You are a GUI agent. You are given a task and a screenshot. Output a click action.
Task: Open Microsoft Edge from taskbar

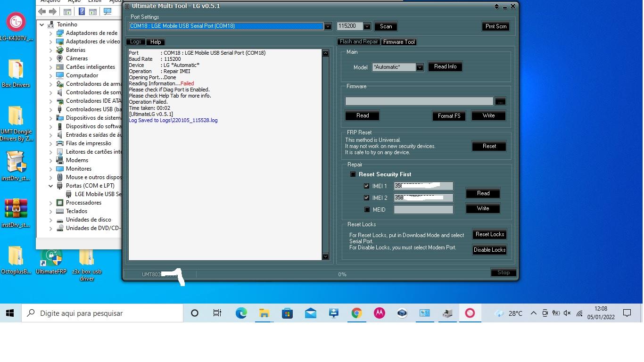click(x=241, y=313)
